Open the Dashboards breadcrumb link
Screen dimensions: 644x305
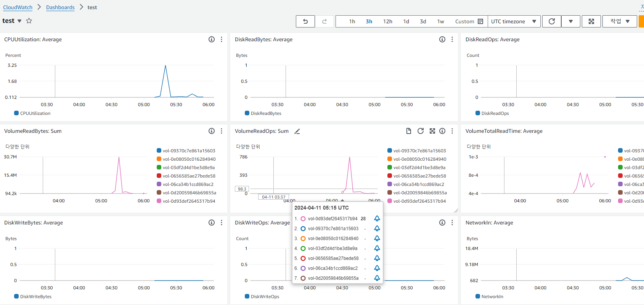(x=60, y=7)
